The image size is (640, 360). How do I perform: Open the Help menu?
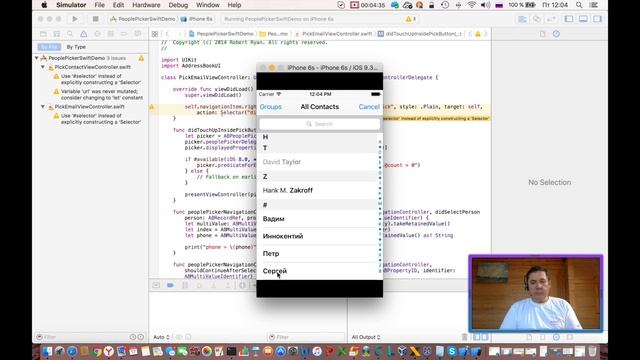[234, 5]
